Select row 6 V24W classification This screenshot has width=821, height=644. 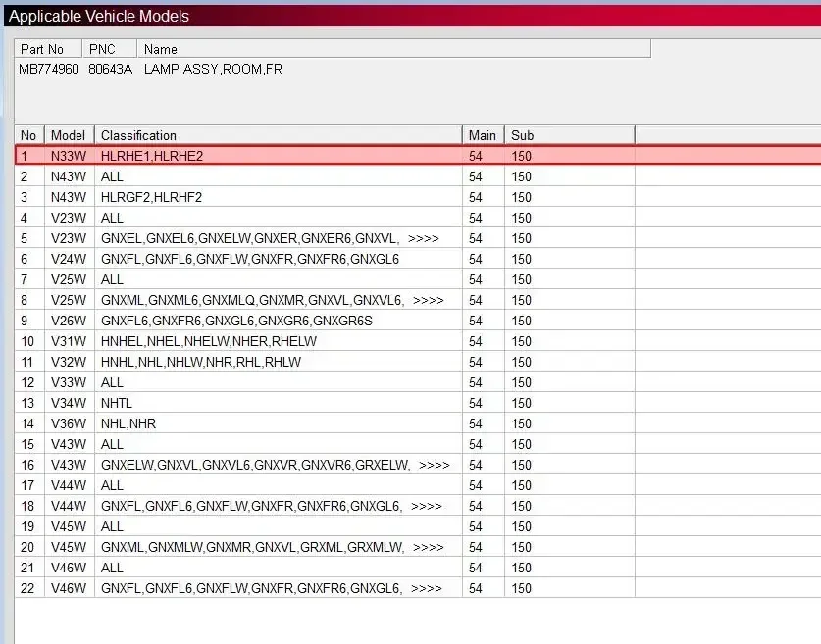[250, 259]
